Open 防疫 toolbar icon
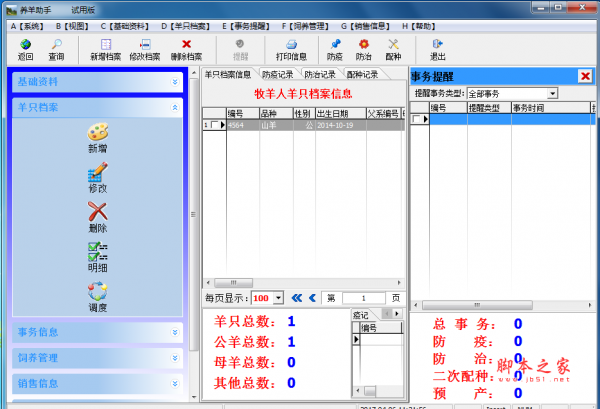600x409 pixels. pos(335,44)
